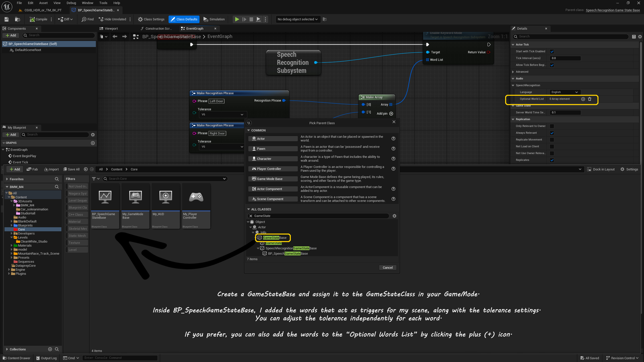Viewport: 644px width, 362px height.
Task: Click the Save blueprint floppy icon
Action: tap(7, 19)
